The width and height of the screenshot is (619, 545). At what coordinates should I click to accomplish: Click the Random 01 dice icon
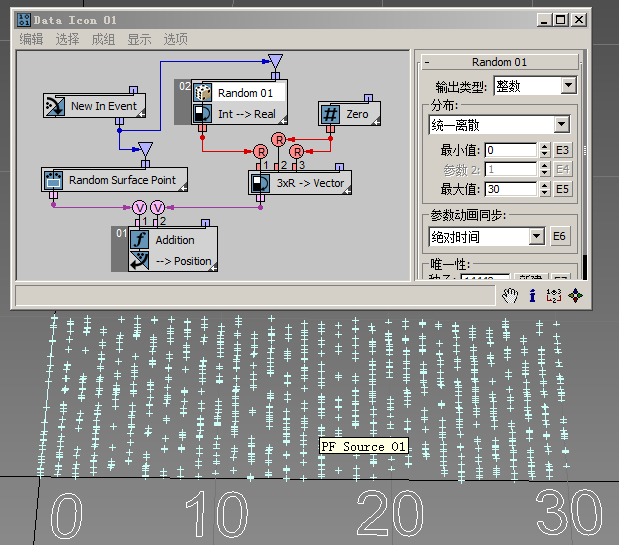point(203,93)
